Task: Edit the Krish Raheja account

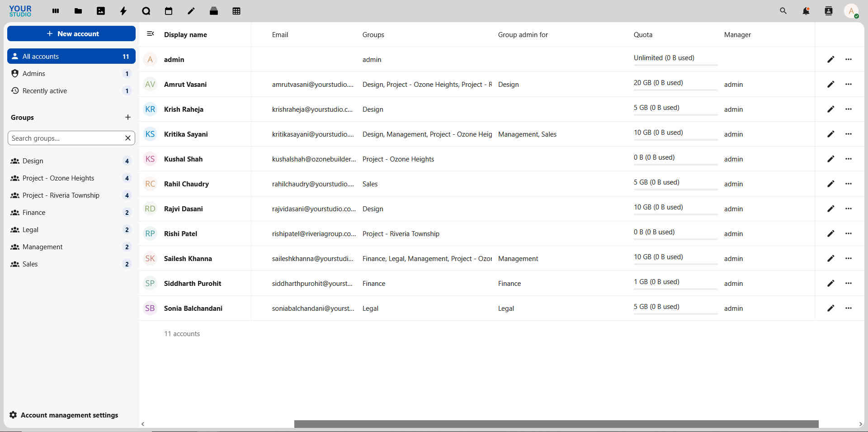Action: [x=831, y=109]
